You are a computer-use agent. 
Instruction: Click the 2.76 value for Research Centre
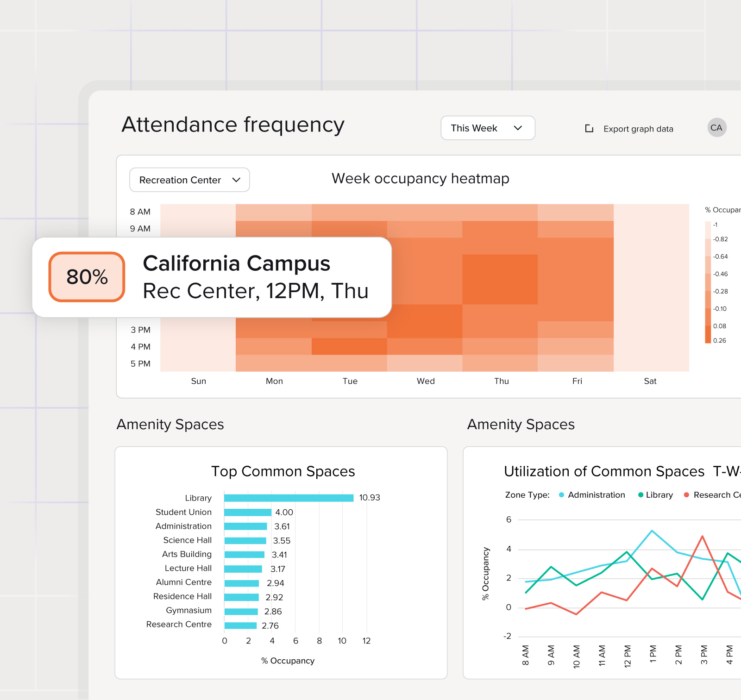270,625
